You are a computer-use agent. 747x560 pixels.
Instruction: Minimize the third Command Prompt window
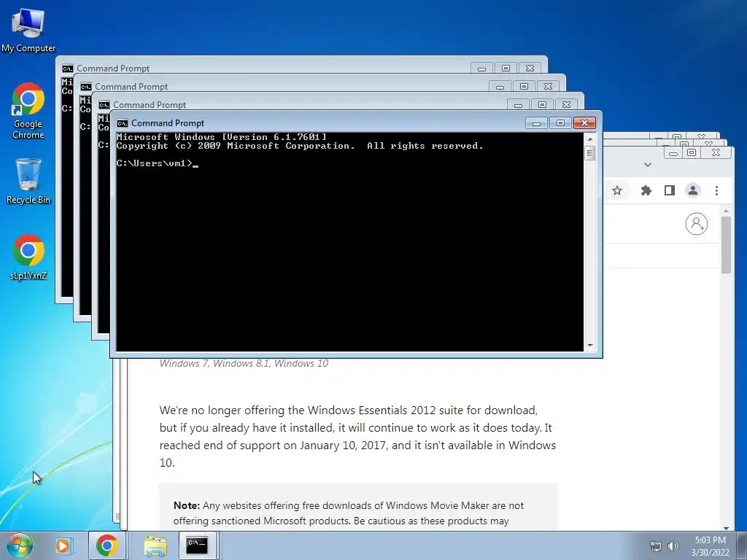[x=519, y=105]
